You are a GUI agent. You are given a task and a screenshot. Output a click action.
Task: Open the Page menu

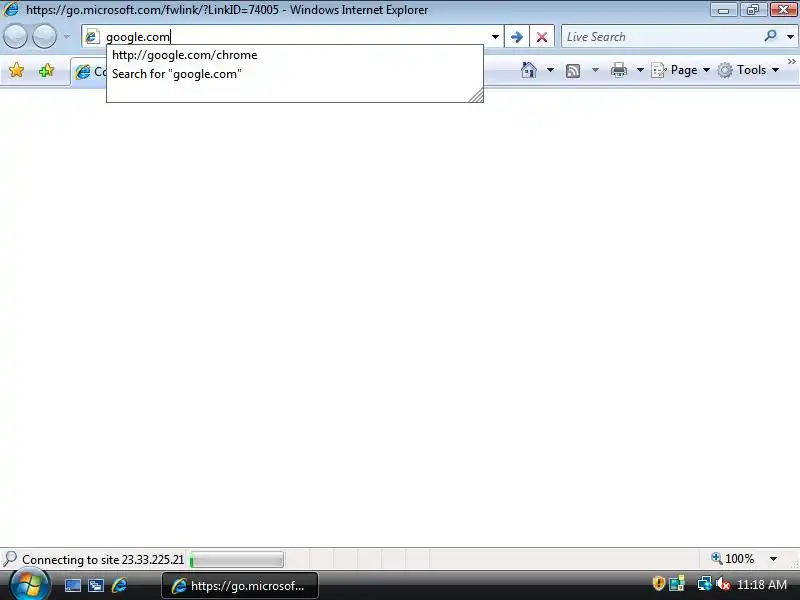click(680, 70)
